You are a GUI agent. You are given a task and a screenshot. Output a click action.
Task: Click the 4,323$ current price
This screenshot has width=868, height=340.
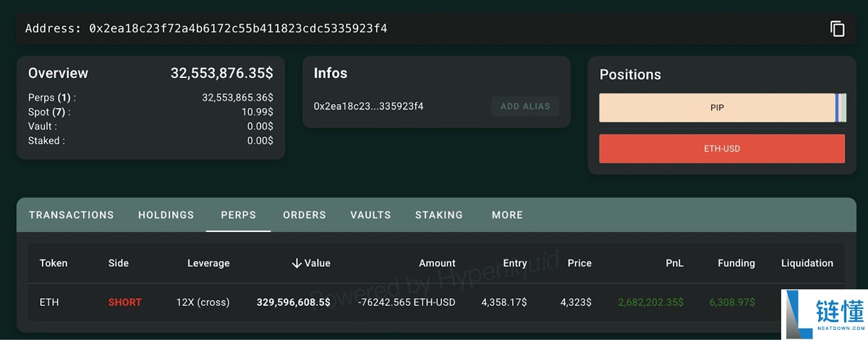[x=576, y=302]
